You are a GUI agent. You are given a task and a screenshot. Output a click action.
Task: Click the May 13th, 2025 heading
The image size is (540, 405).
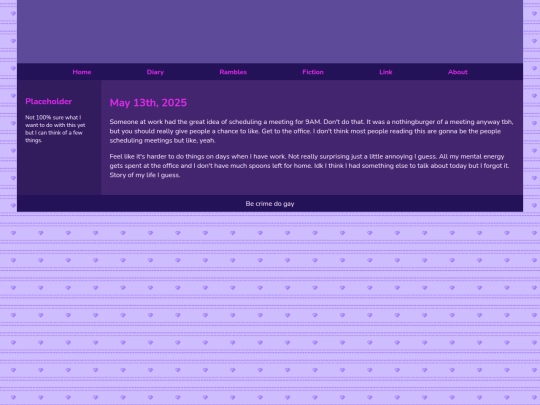click(148, 103)
